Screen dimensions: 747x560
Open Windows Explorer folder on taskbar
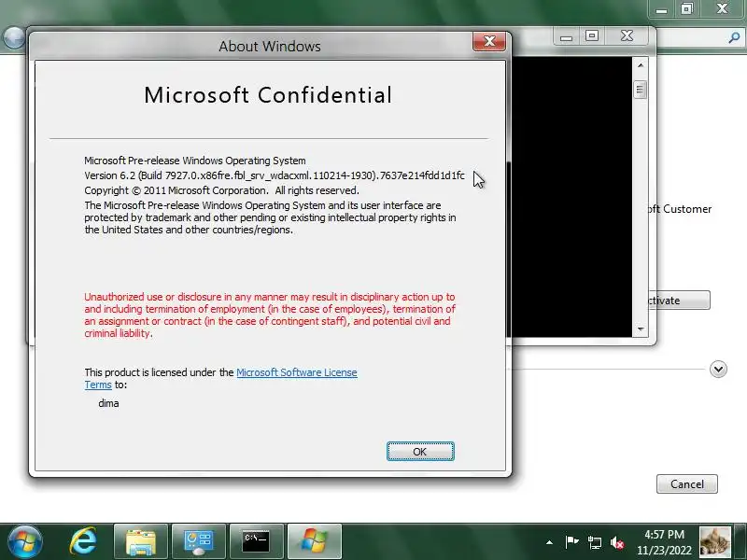141,542
